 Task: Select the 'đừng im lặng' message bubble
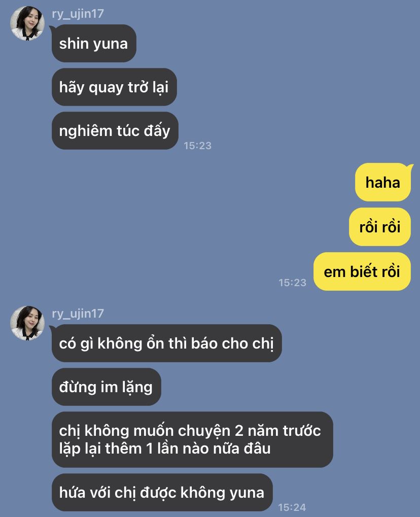tap(106, 387)
